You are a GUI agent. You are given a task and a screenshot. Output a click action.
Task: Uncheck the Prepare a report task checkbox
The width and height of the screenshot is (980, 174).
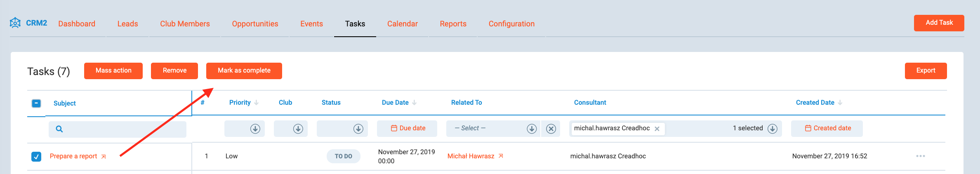click(36, 157)
